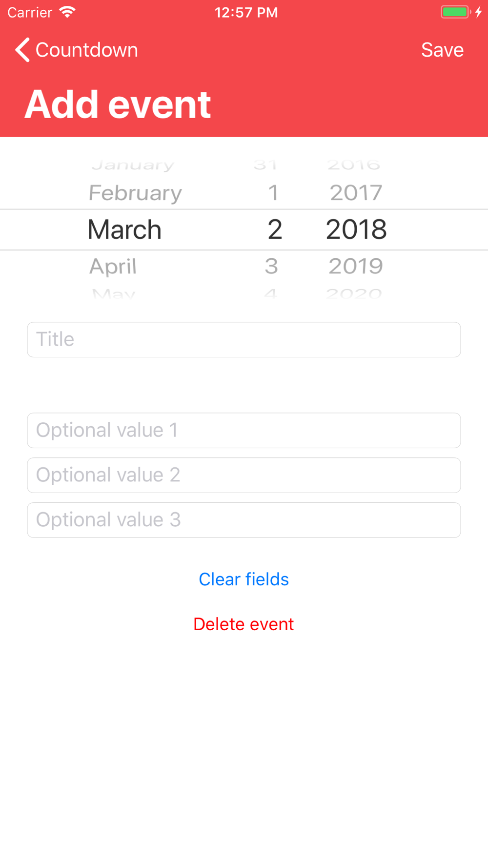488x868 pixels.
Task: Tap the selected month March
Action: [x=124, y=229]
